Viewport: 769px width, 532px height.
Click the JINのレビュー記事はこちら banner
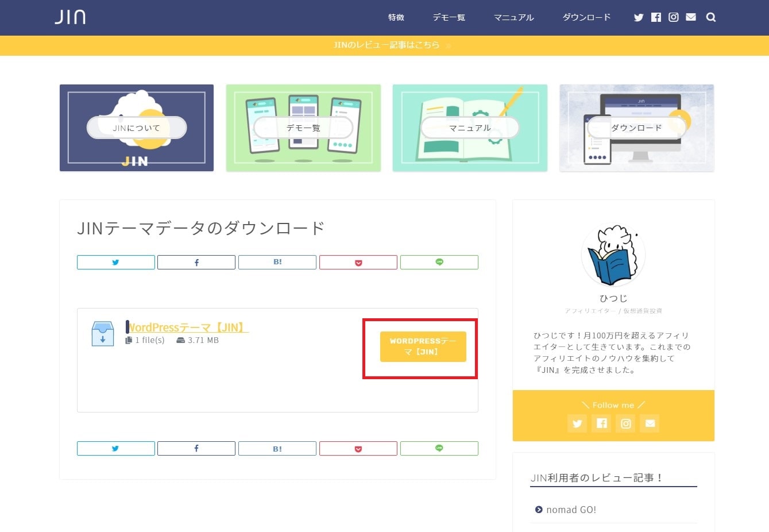click(x=384, y=45)
